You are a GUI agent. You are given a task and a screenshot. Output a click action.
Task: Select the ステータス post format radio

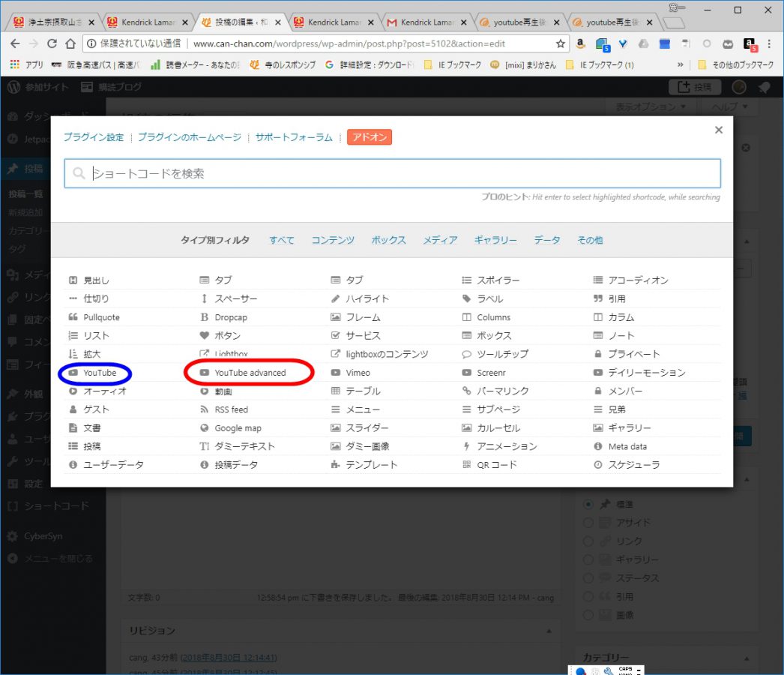pos(588,578)
